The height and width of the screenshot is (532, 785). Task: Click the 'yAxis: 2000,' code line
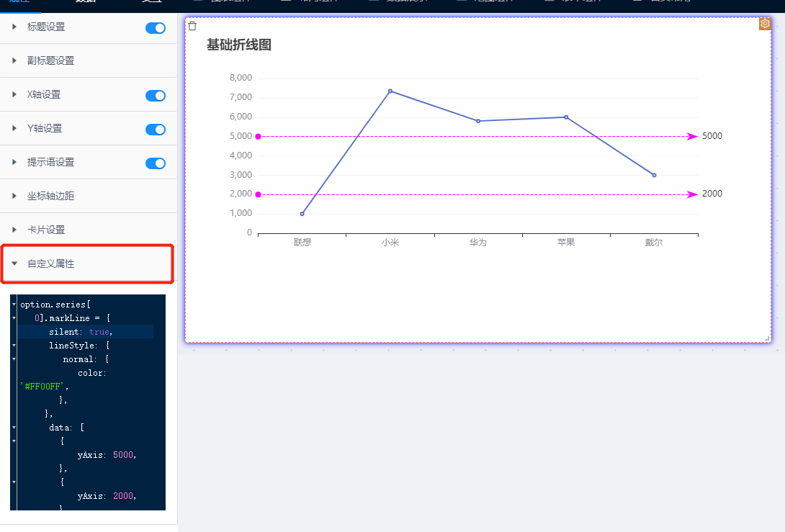tap(107, 496)
